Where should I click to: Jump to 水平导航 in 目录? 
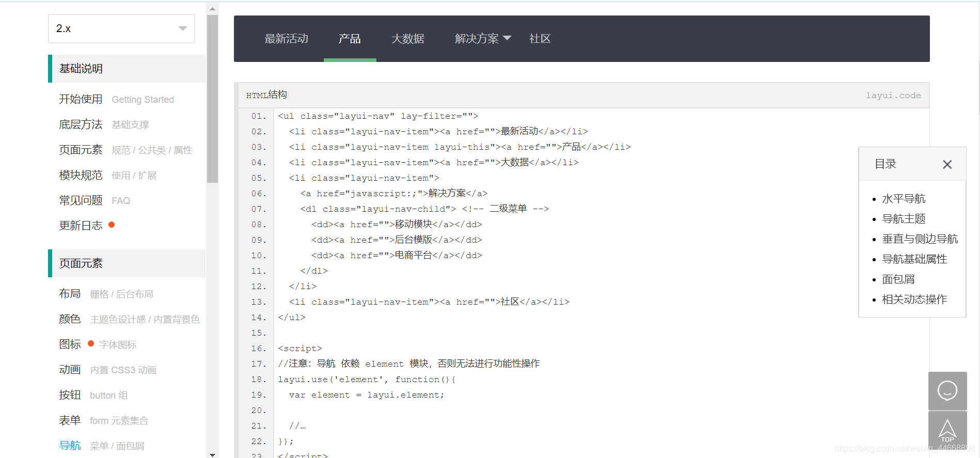click(x=904, y=199)
